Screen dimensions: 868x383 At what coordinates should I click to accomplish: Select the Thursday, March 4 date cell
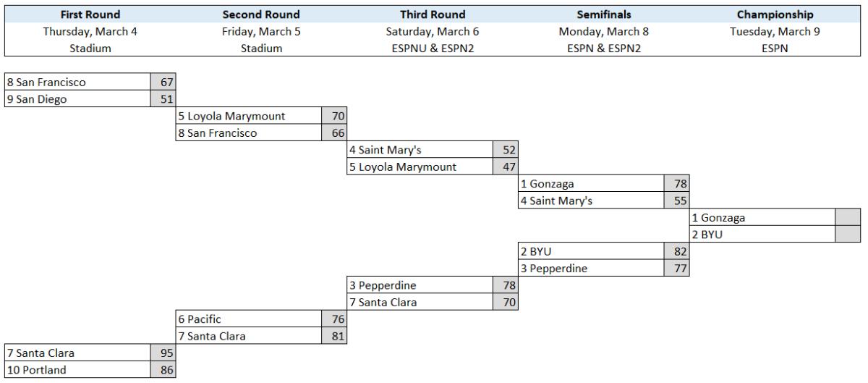[90, 31]
